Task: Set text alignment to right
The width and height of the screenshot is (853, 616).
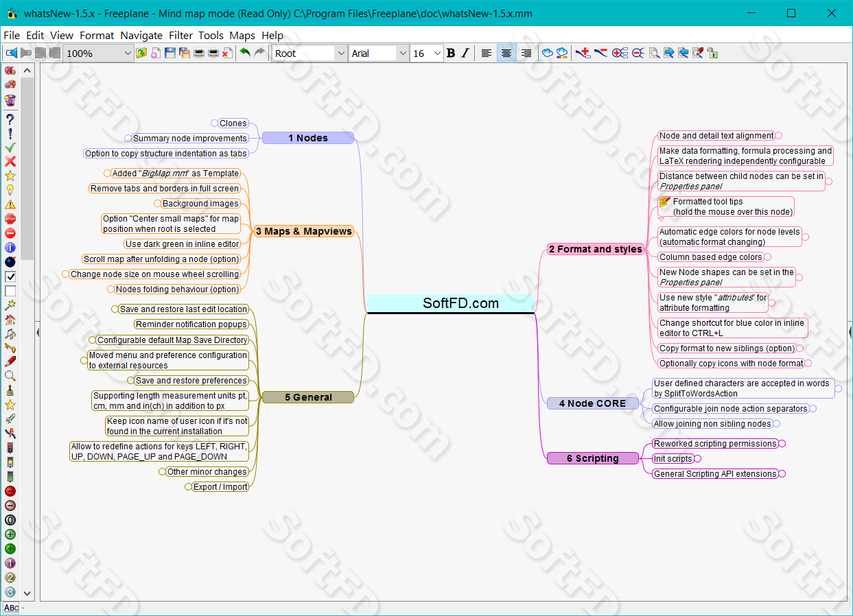Action: pos(526,53)
